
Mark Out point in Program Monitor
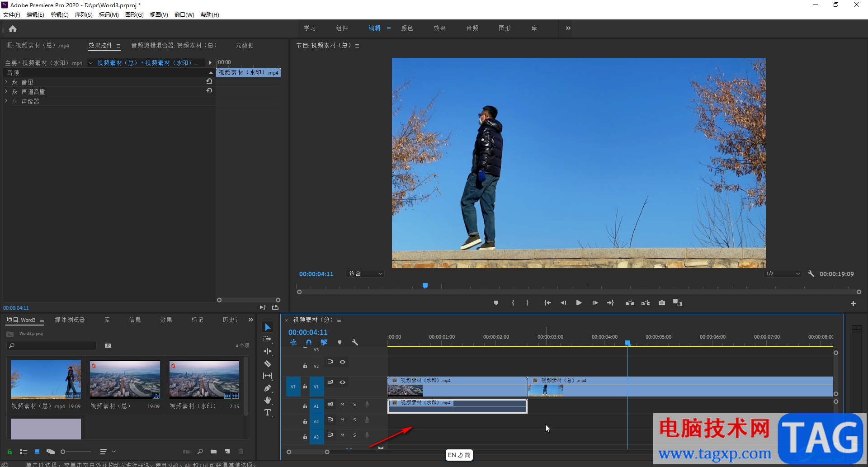coord(527,303)
